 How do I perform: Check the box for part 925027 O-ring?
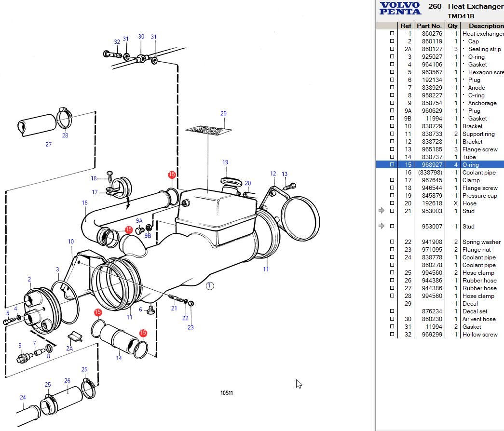tap(392, 56)
